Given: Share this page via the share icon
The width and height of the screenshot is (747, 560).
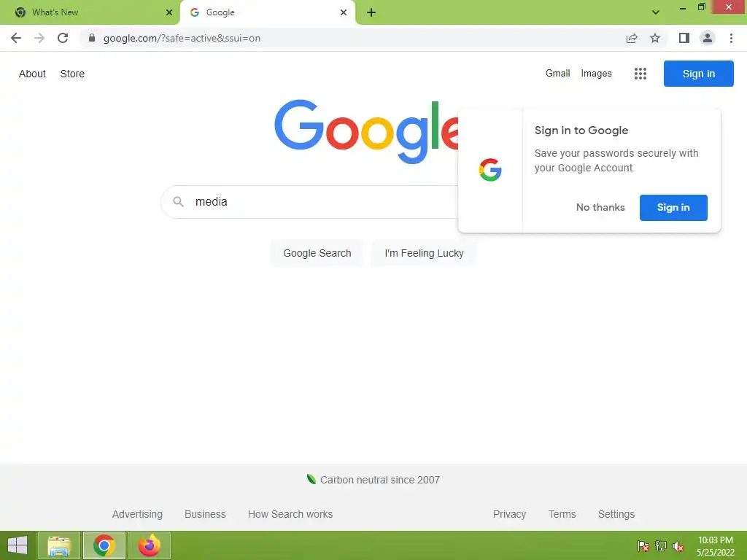Looking at the screenshot, I should tap(632, 38).
